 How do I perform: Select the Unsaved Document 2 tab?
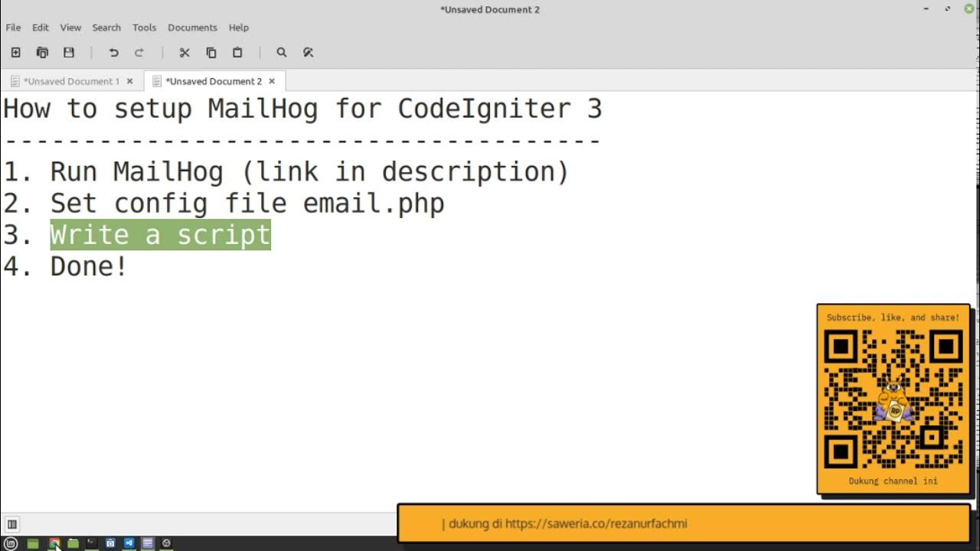coord(214,81)
